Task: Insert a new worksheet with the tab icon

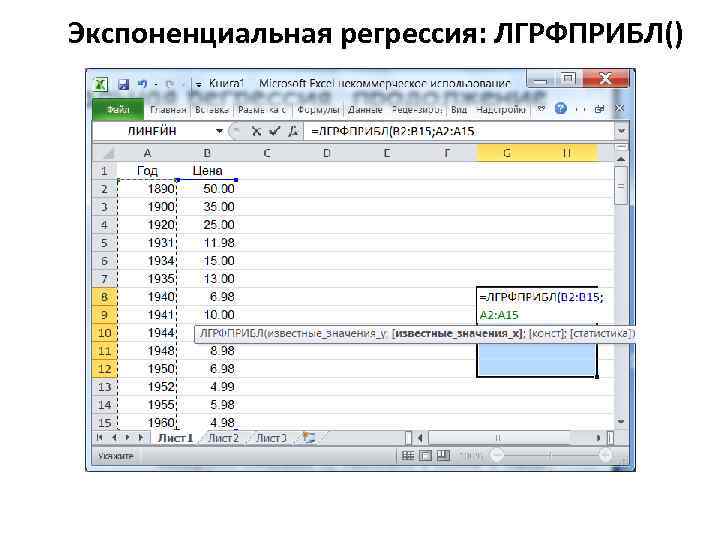Action: click(x=309, y=438)
